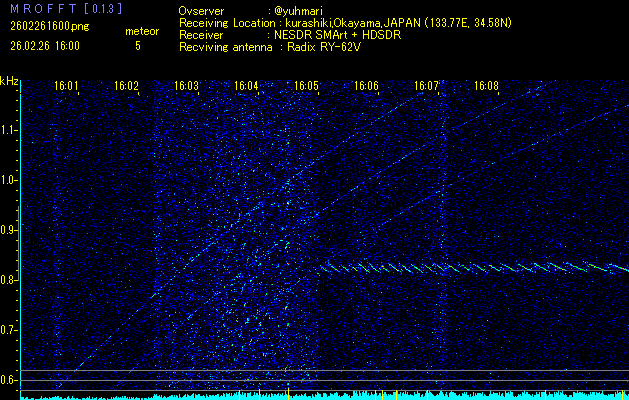629x400 pixels.
Task: Click the Radix RY-62V antenna text
Action: (x=328, y=46)
